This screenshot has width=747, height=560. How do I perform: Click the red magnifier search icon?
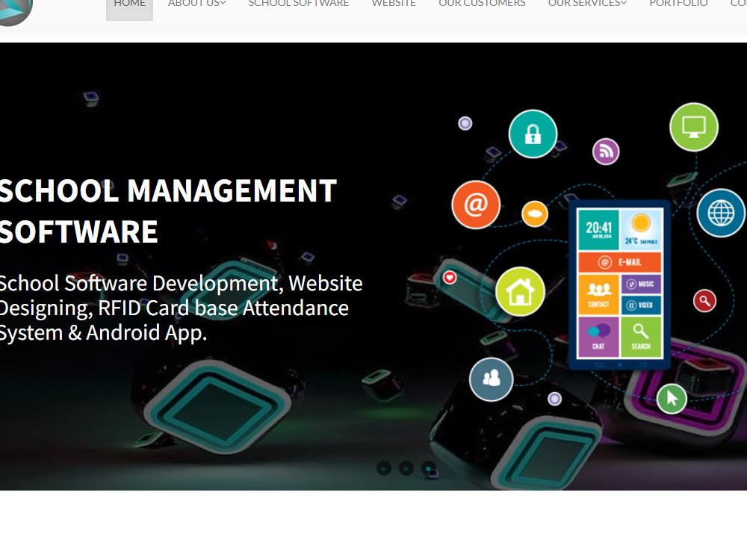[x=704, y=300]
